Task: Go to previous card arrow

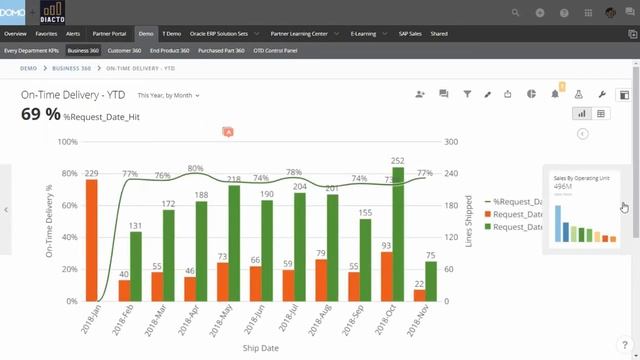Action: [6, 210]
